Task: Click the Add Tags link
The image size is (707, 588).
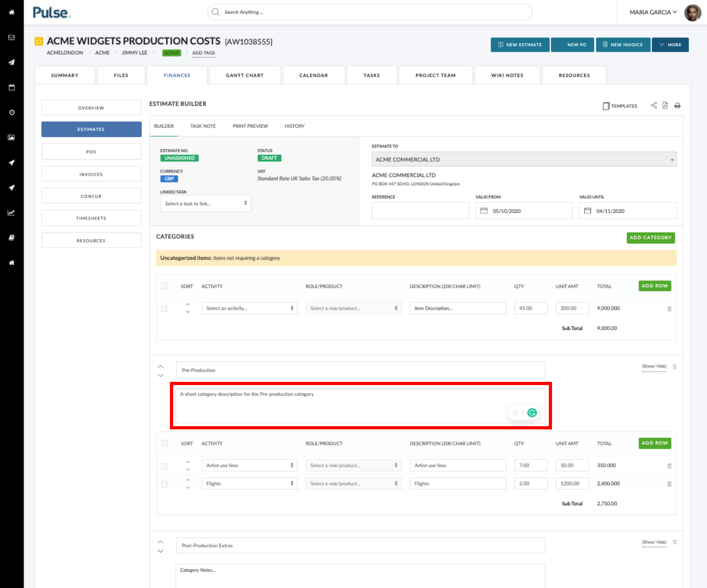Action: [204, 53]
